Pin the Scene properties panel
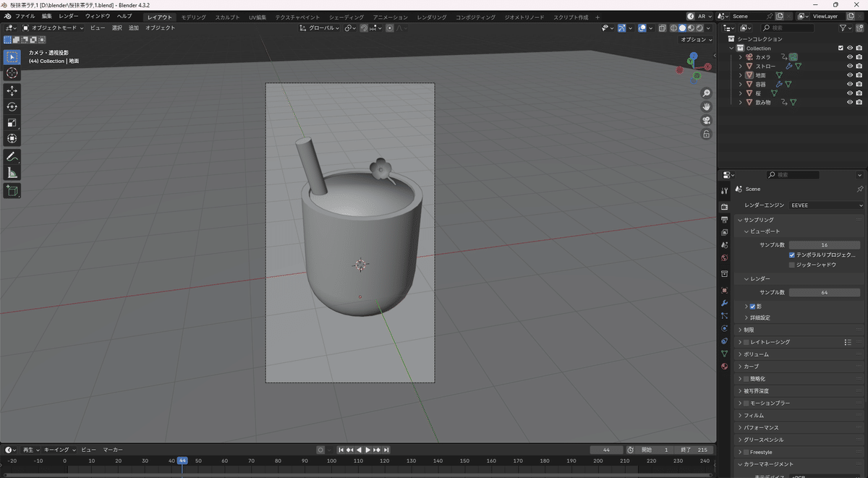Image resolution: width=868 pixels, height=478 pixels. point(859,189)
